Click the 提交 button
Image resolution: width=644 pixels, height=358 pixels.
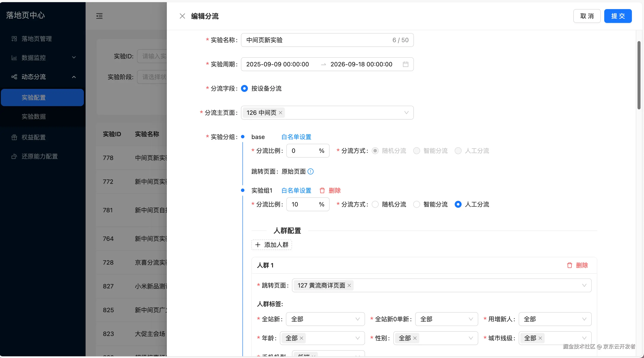[x=617, y=16]
